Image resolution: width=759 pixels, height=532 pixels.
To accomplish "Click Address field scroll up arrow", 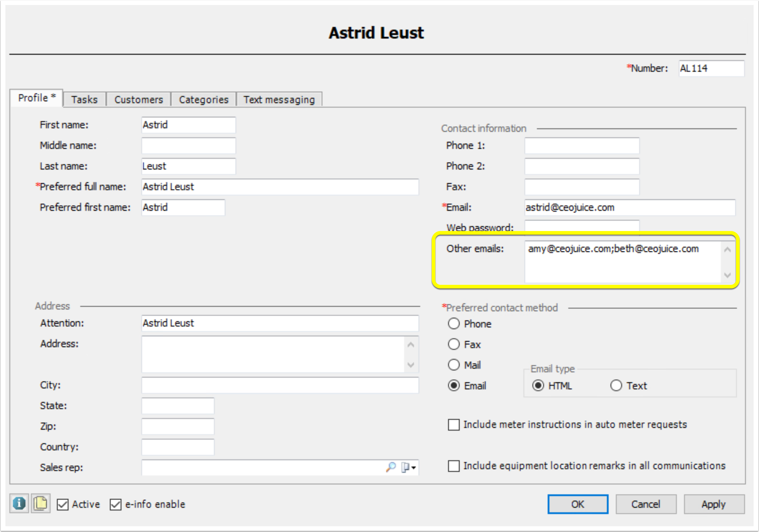I will click(411, 345).
